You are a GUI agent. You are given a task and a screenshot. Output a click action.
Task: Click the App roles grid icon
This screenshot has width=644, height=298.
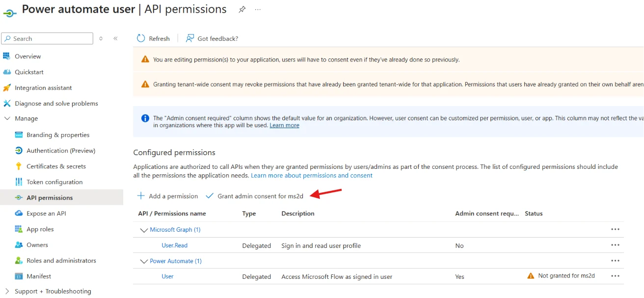point(19,229)
